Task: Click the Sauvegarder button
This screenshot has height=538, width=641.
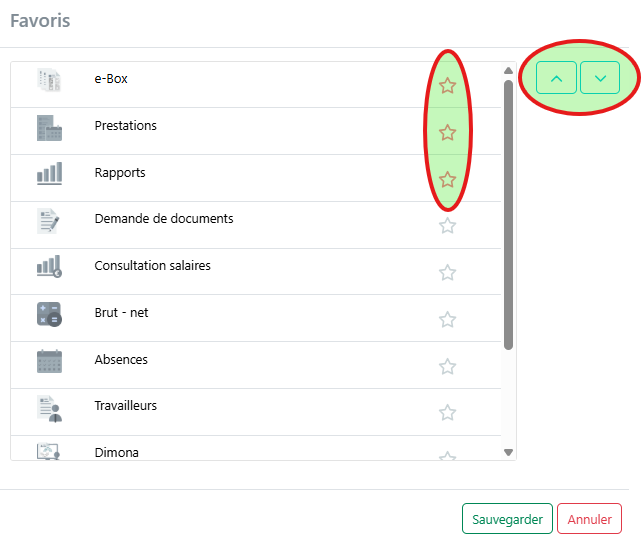Action: (507, 519)
